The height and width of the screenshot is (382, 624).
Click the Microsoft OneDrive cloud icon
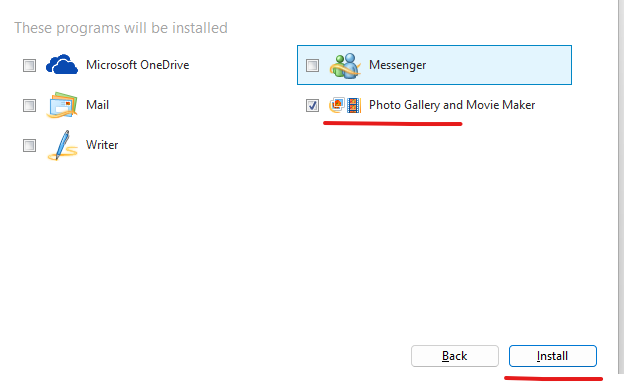click(62, 65)
